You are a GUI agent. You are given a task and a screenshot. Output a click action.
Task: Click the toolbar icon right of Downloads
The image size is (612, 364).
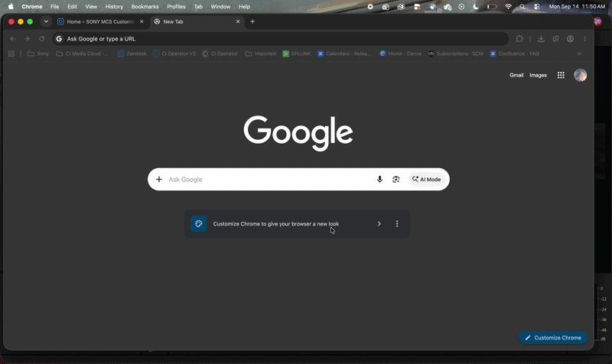point(555,39)
